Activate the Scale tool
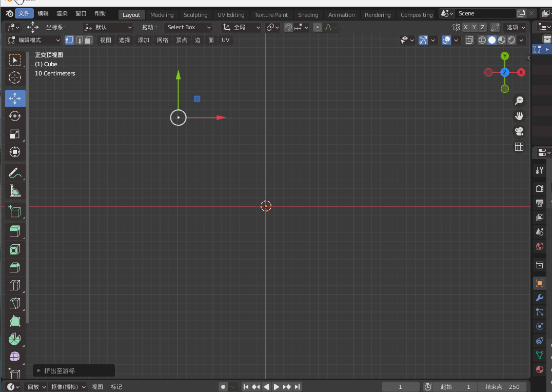Screen dimensions: 552x392 [15, 134]
